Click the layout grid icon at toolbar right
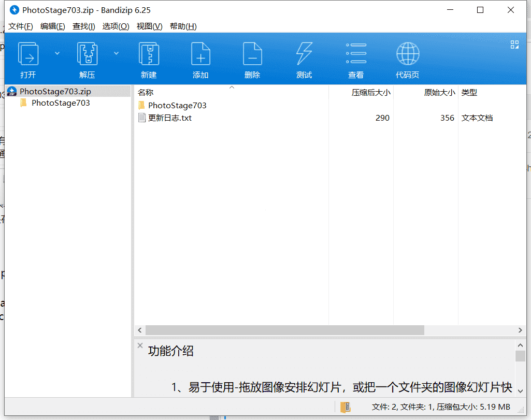Screen dimensions: 531x420 coord(514,45)
